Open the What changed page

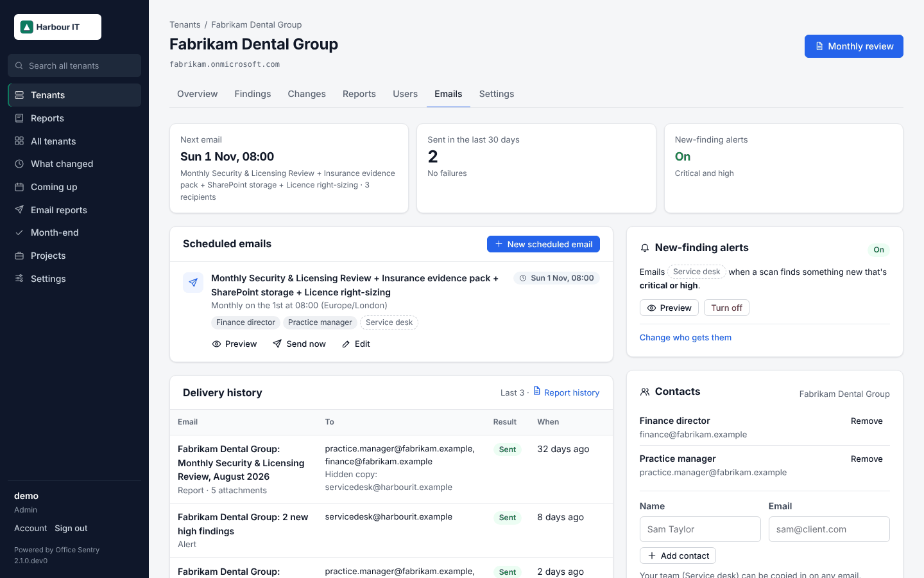tap(74, 164)
